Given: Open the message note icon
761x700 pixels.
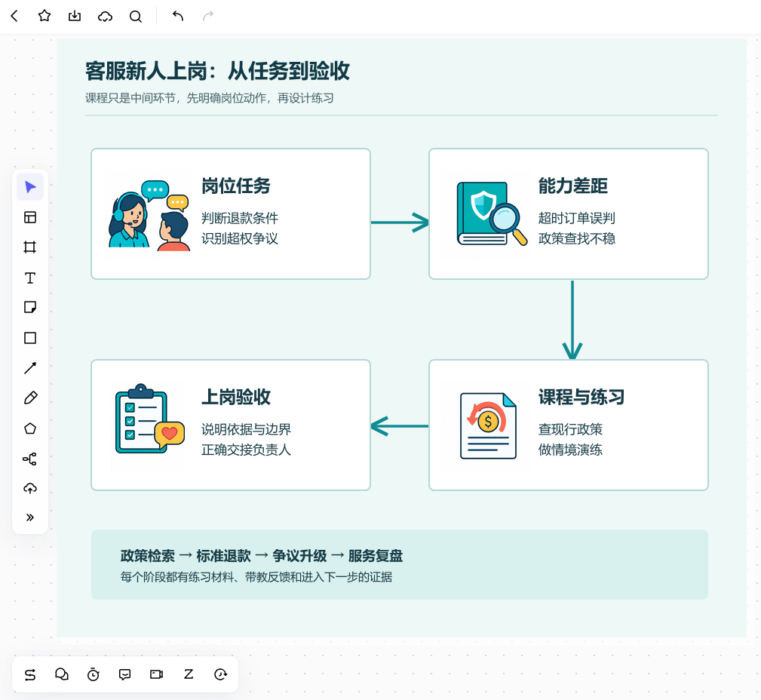Looking at the screenshot, I should [124, 674].
